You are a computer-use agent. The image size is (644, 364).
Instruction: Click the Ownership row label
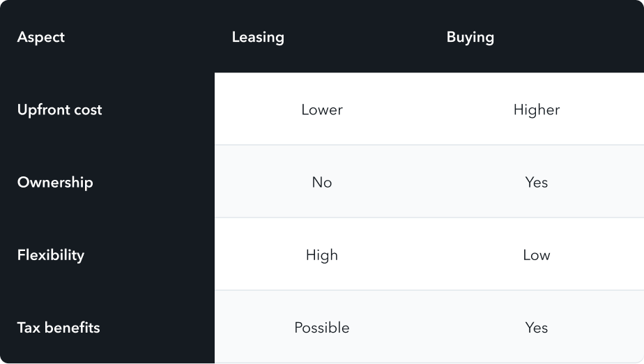click(x=55, y=183)
